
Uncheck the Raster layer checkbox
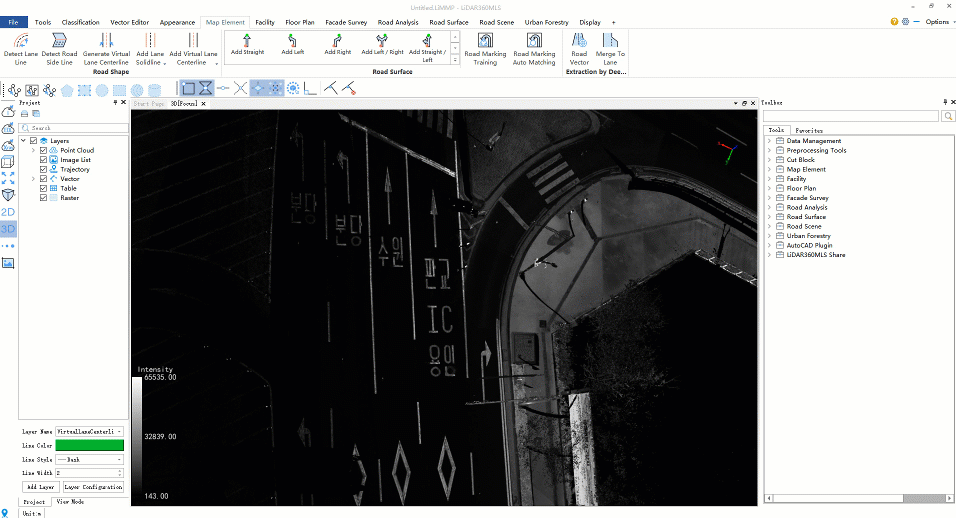(43, 198)
